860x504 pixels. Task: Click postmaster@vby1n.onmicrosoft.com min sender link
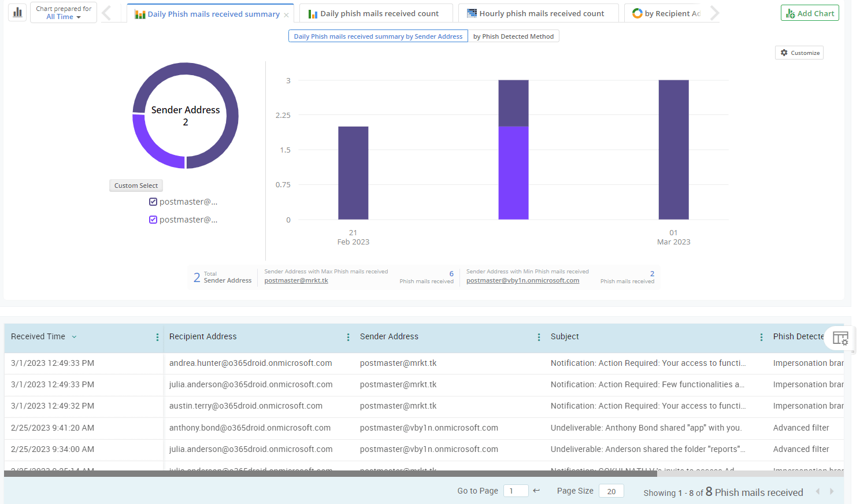click(522, 280)
